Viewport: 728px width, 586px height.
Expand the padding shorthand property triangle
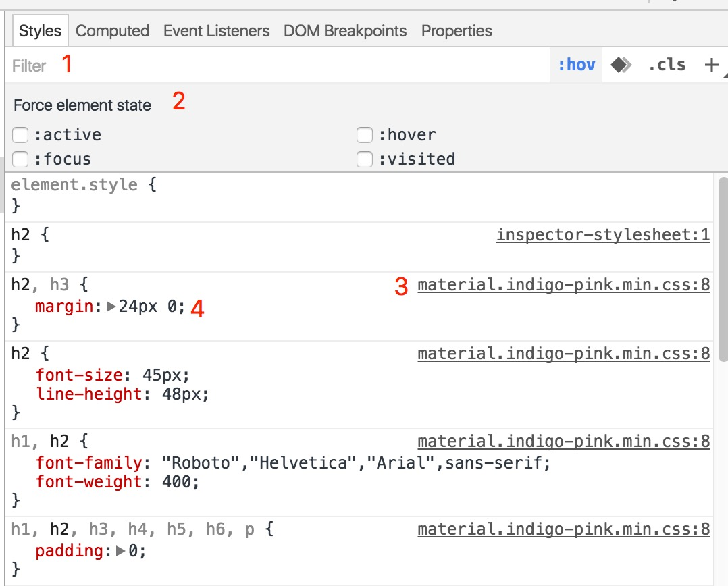tap(121, 551)
